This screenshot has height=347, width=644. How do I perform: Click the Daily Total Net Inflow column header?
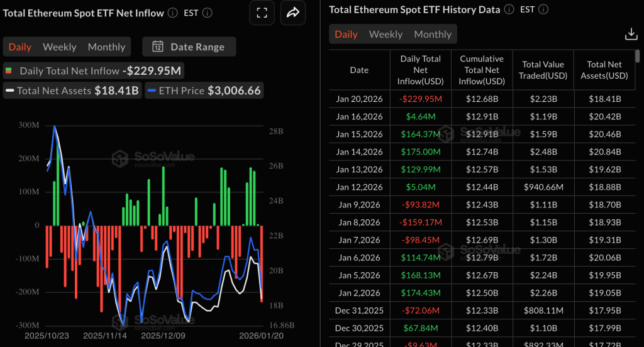(x=421, y=70)
